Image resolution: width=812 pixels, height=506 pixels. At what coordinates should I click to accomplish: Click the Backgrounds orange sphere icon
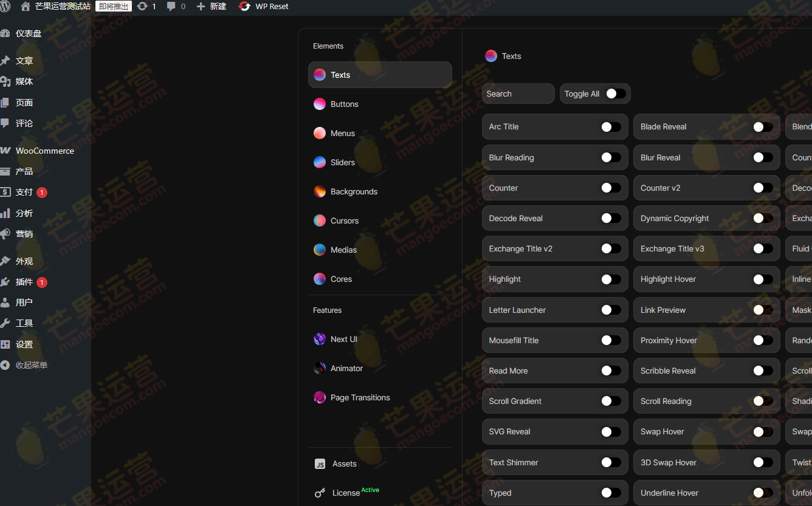tap(320, 191)
